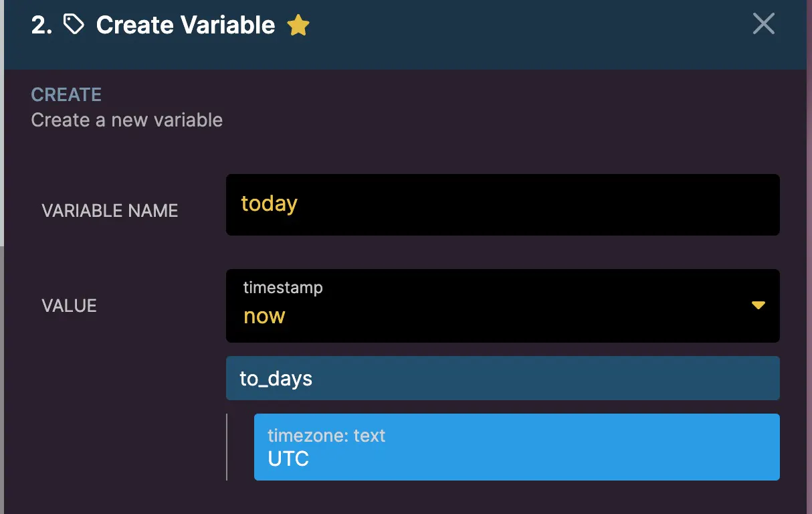
Task: Click the yellow star favorite icon
Action: click(298, 25)
